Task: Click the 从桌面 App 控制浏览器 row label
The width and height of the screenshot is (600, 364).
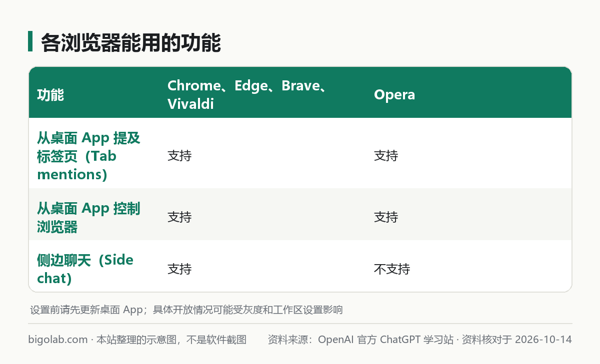Action: [88, 217]
